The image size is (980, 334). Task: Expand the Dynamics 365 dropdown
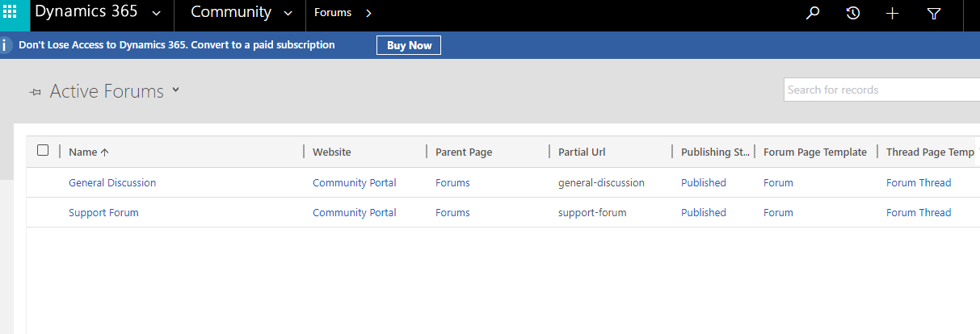click(x=156, y=13)
